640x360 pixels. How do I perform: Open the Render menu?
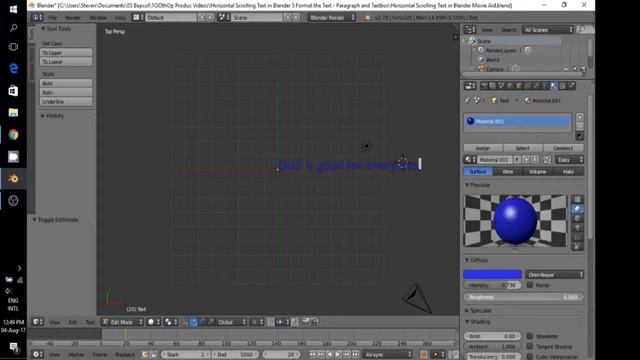point(73,18)
